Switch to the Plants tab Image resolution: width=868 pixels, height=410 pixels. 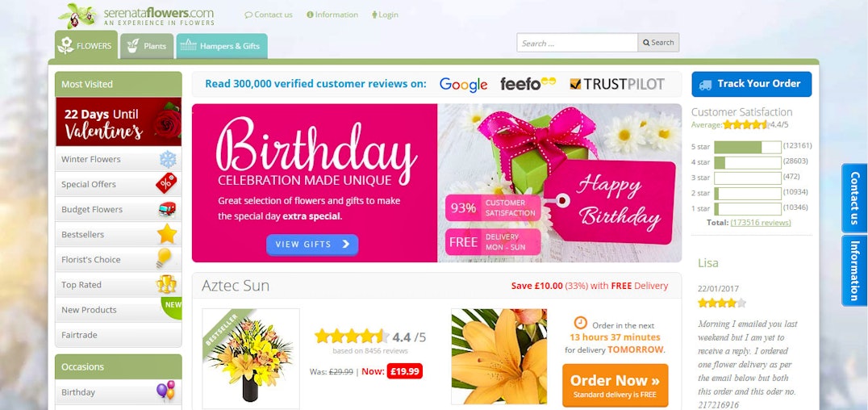147,46
